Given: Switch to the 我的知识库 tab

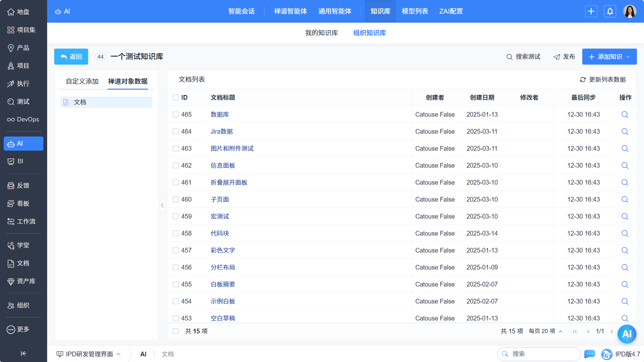Looking at the screenshot, I should pyautogui.click(x=321, y=33).
